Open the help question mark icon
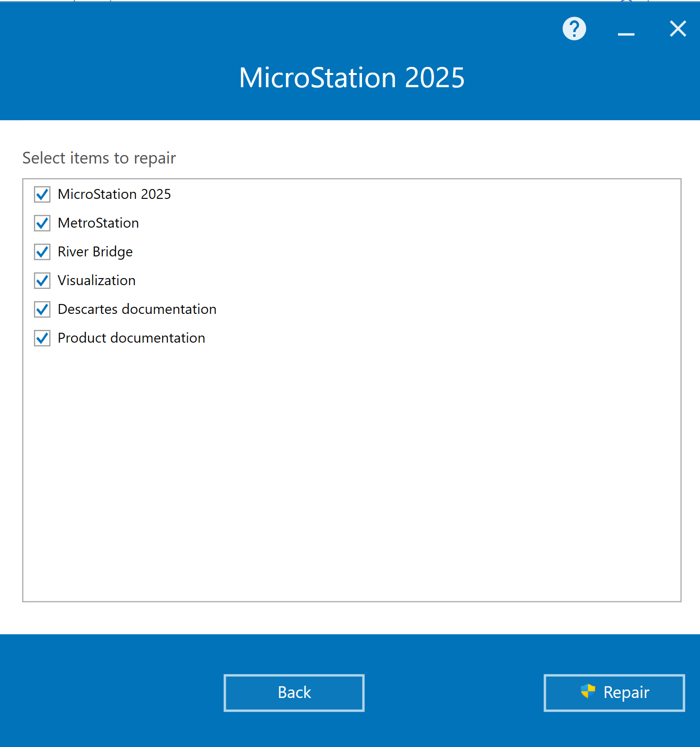The height and width of the screenshot is (747, 700). (x=574, y=29)
